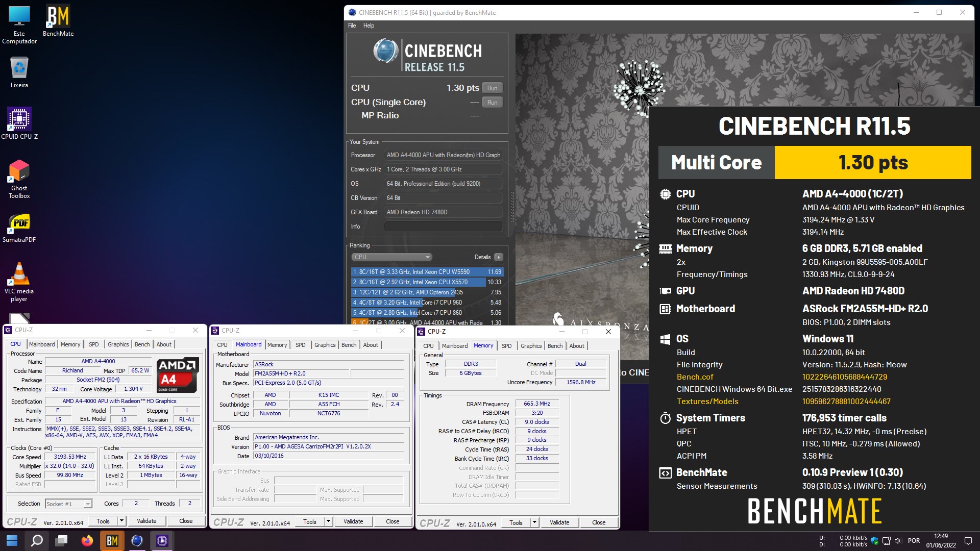Open Bench tab in first CPU-Z window

click(x=142, y=344)
